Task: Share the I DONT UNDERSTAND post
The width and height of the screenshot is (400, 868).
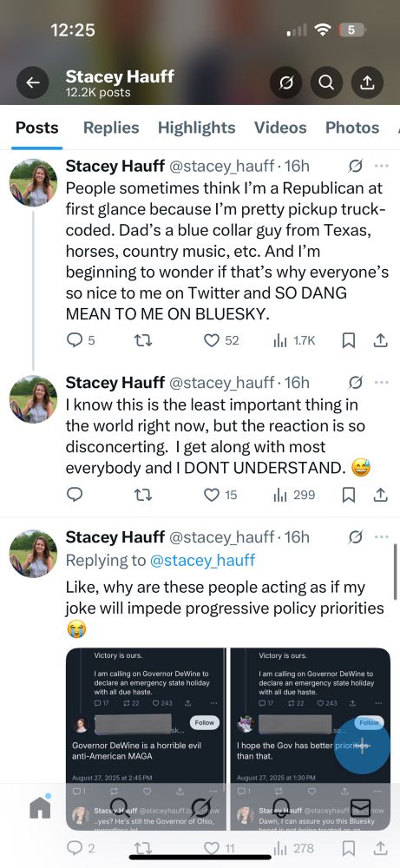Action: point(380,495)
